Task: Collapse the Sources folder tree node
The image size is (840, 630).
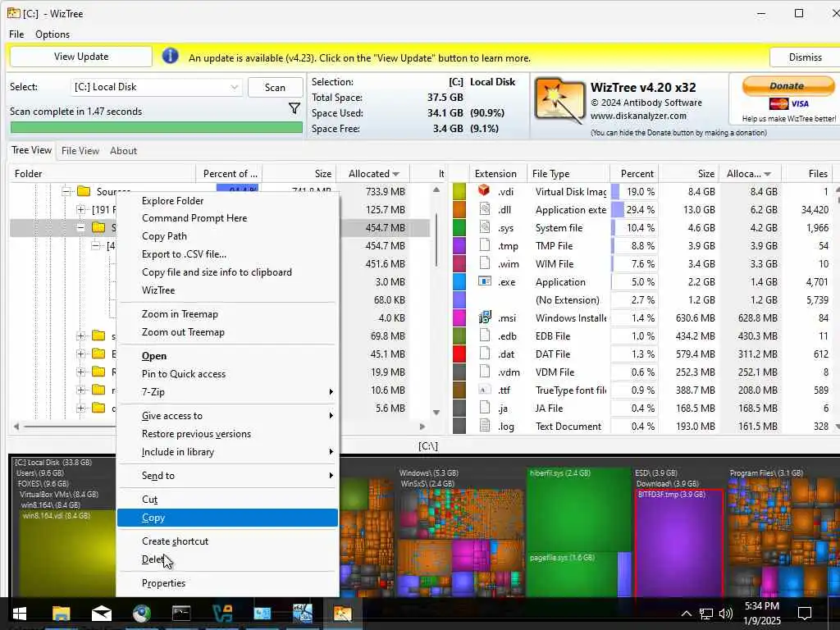Action: tap(66, 191)
